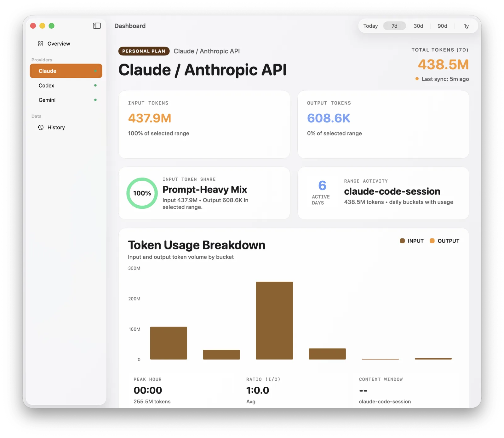The image size is (504, 438).
Task: Click the 00:00 peak hour value
Action: click(148, 390)
